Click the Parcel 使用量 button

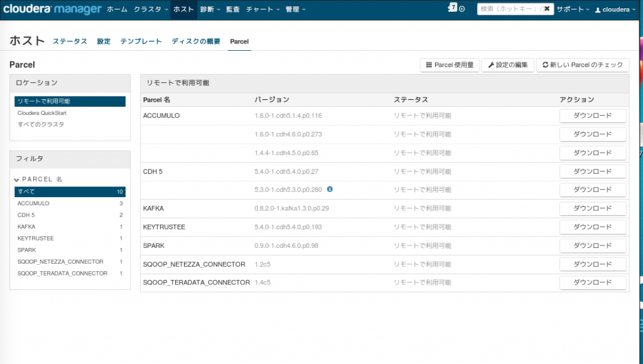[x=450, y=65]
